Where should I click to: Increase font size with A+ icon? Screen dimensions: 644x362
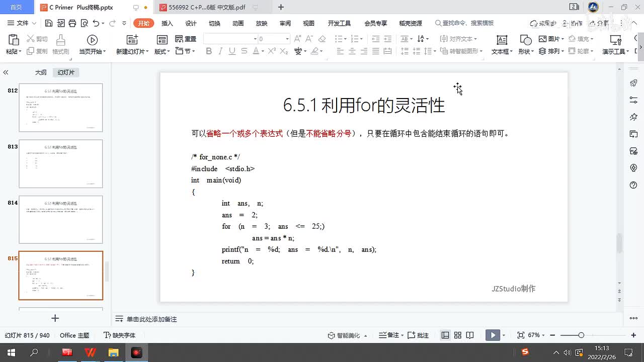[x=297, y=39]
